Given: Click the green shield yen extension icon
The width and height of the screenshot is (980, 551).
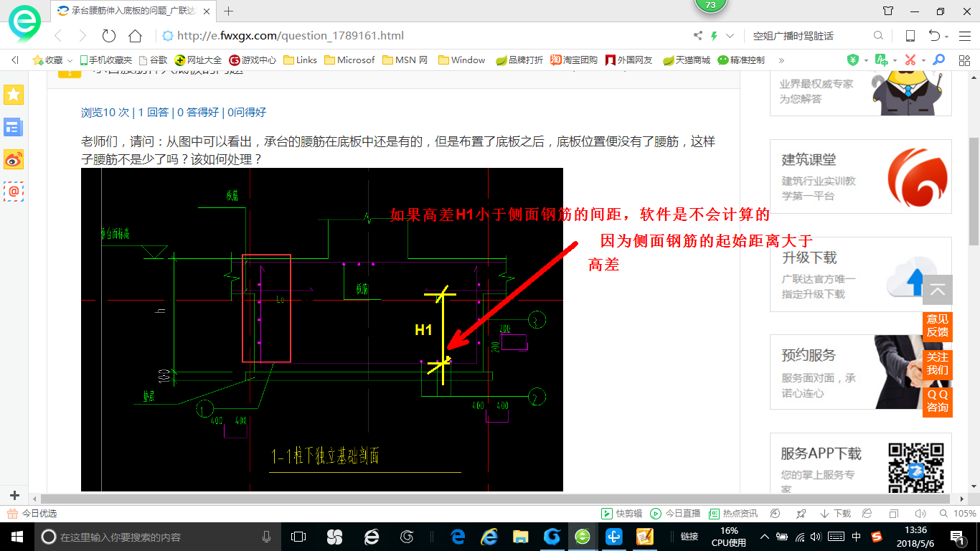Looking at the screenshot, I should 853,60.
